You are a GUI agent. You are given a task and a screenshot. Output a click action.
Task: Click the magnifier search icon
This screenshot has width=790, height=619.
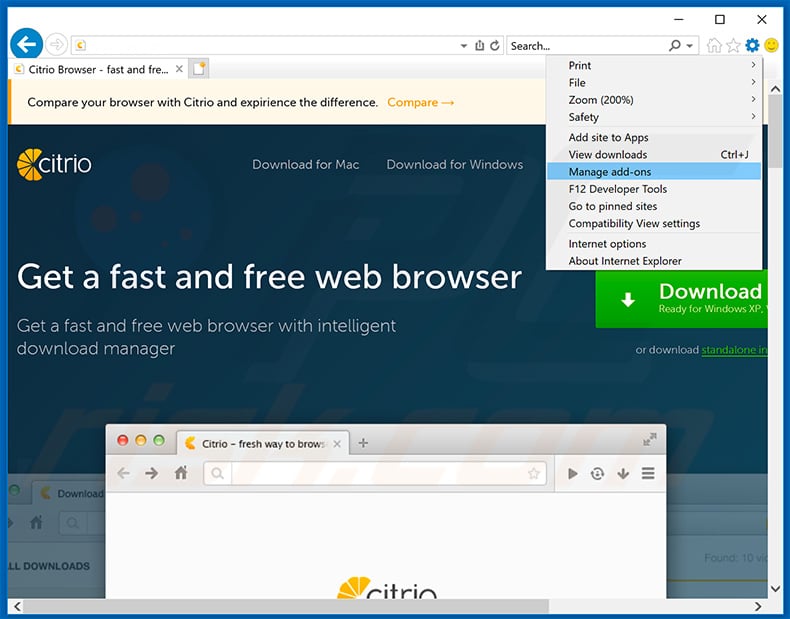(675, 46)
